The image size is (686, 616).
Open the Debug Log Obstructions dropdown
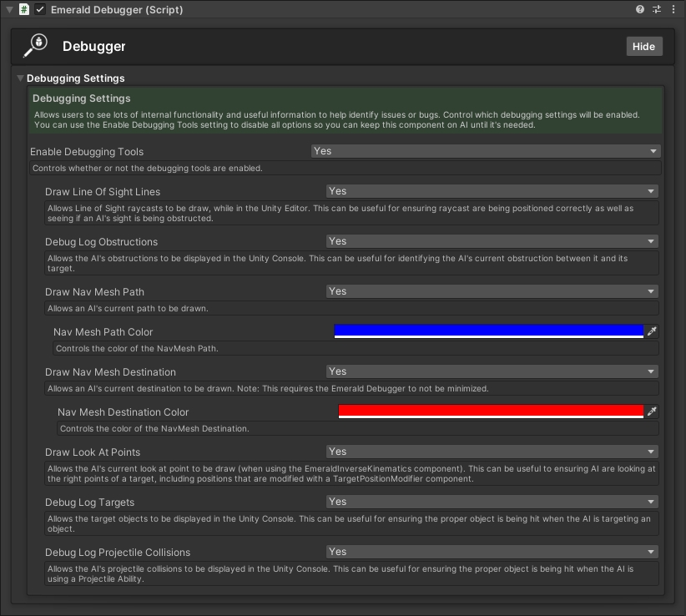[x=492, y=241]
